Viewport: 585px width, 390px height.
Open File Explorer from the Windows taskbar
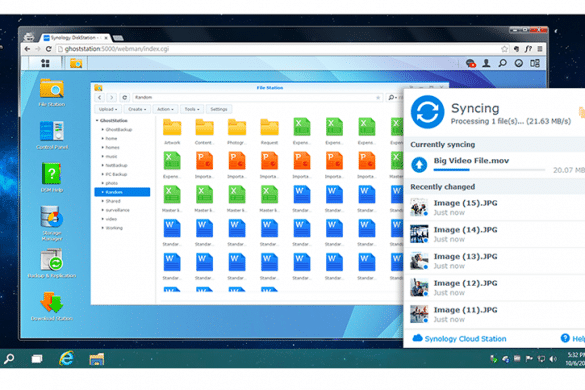(97, 359)
